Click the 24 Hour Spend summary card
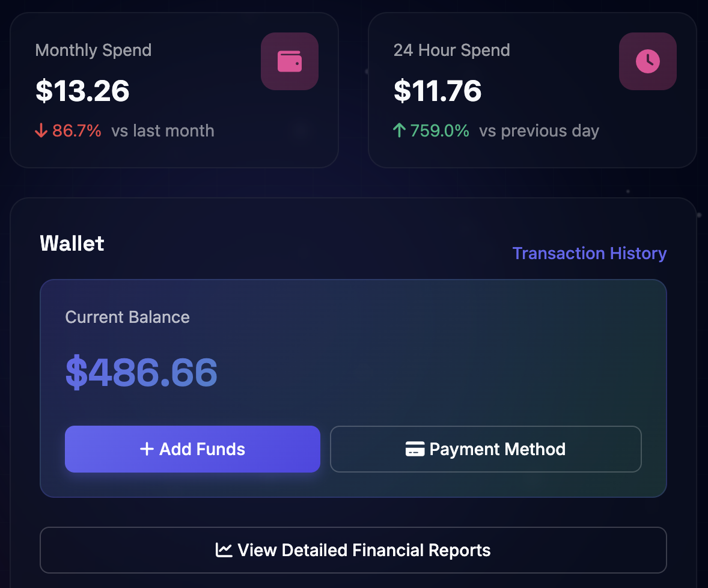Screen dimensions: 708x588 click(x=533, y=89)
